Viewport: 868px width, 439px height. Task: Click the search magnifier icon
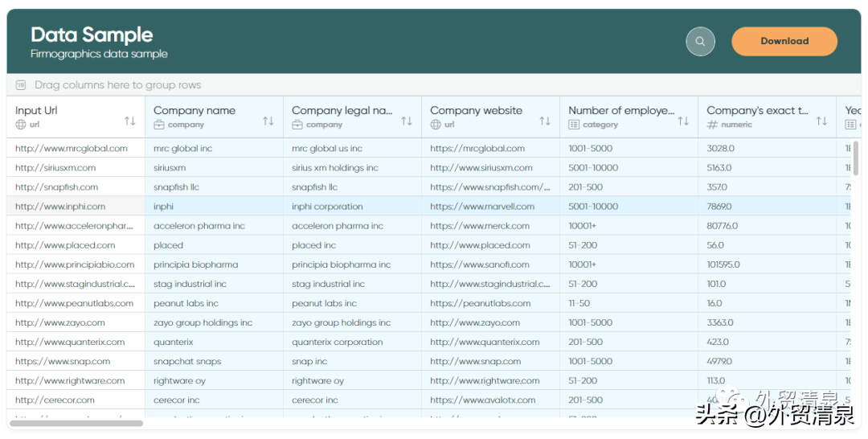point(700,41)
